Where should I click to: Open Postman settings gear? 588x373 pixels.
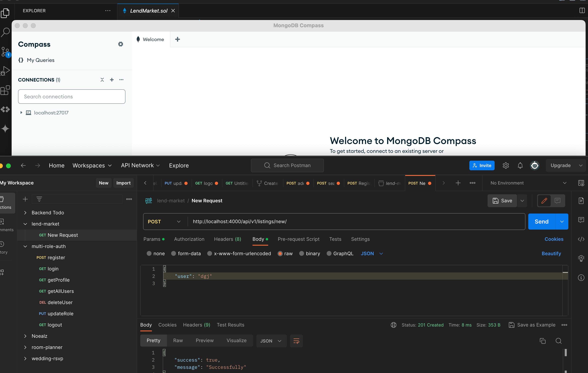[506, 165]
